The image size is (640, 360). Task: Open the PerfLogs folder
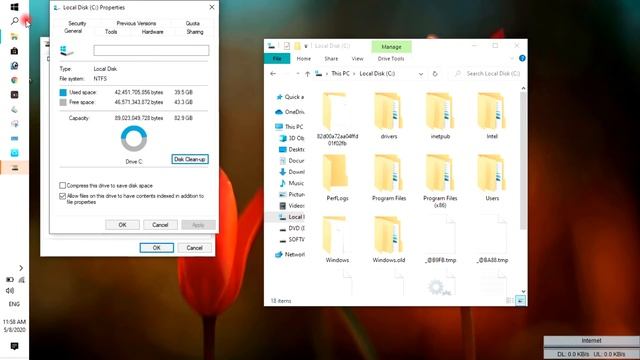pyautogui.click(x=337, y=178)
